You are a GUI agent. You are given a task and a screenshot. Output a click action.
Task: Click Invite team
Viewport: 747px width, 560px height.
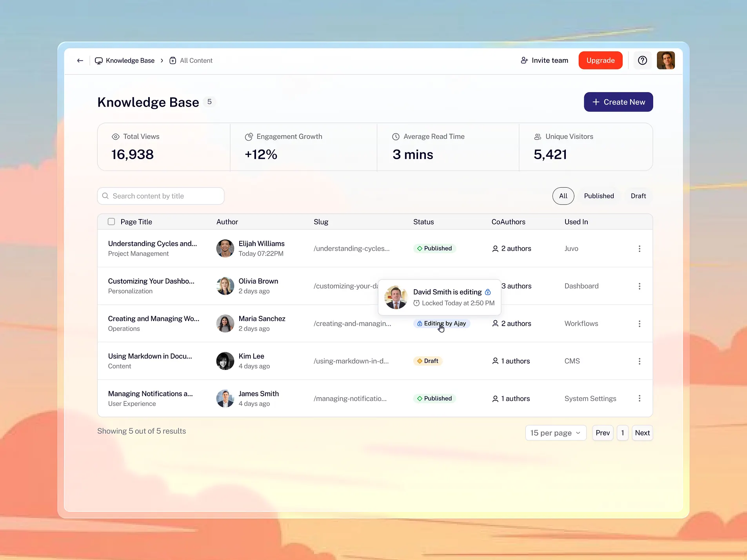[x=544, y=60]
